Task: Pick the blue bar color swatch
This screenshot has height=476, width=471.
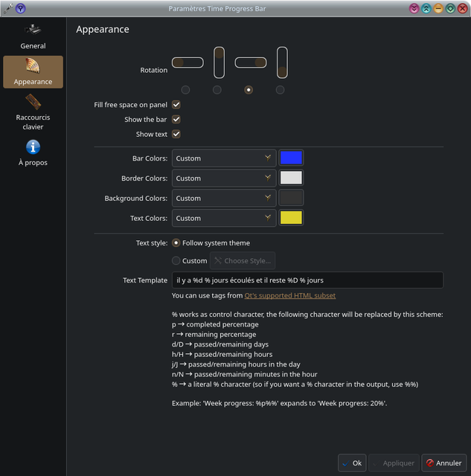Action: pos(291,158)
